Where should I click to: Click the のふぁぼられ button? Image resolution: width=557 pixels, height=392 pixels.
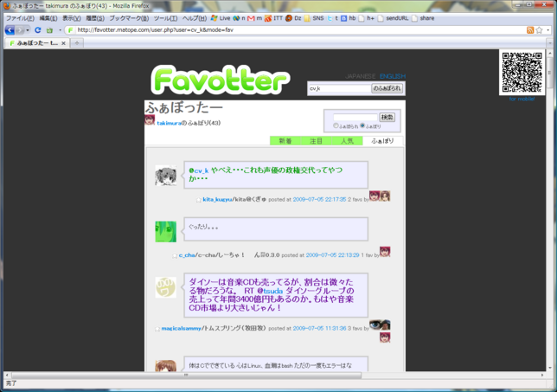pyautogui.click(x=387, y=88)
